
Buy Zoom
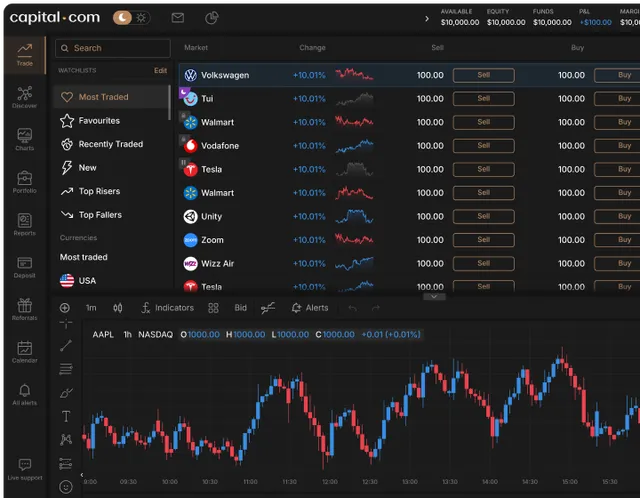[617, 240]
